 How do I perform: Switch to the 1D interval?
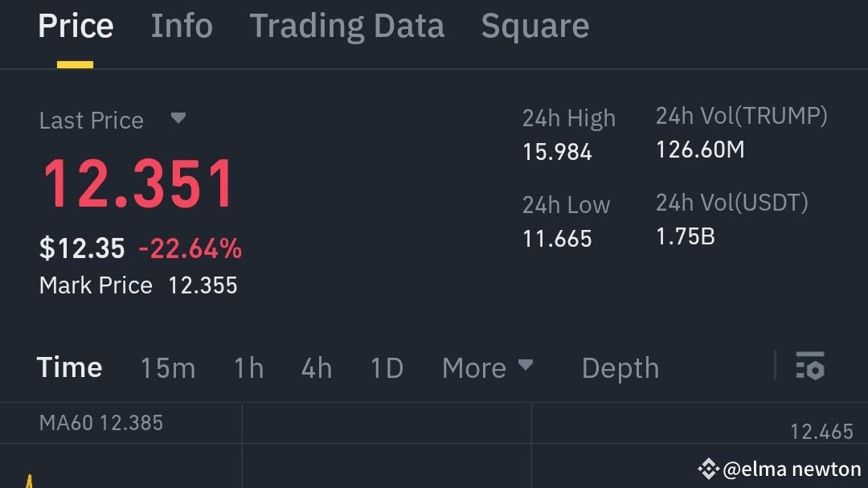coord(387,368)
